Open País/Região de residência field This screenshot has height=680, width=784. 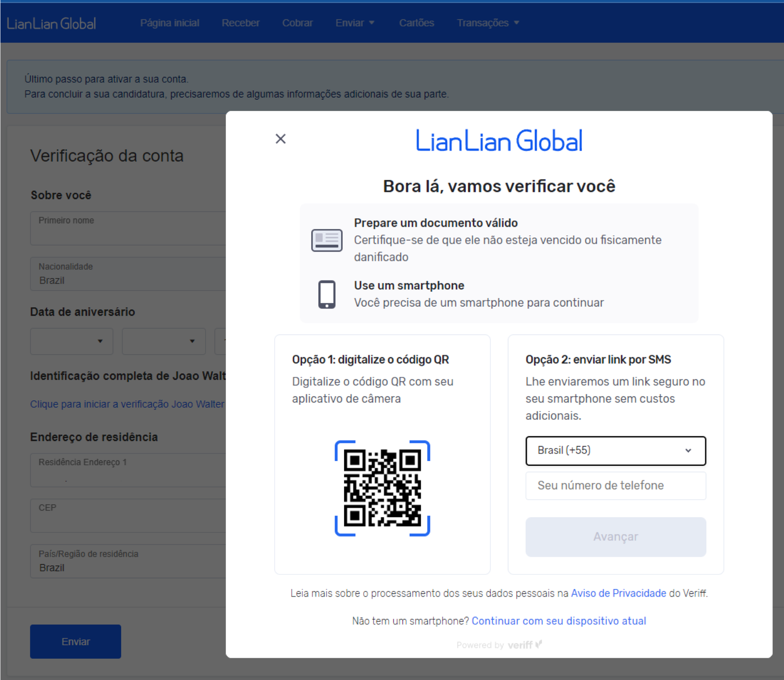[x=128, y=561]
